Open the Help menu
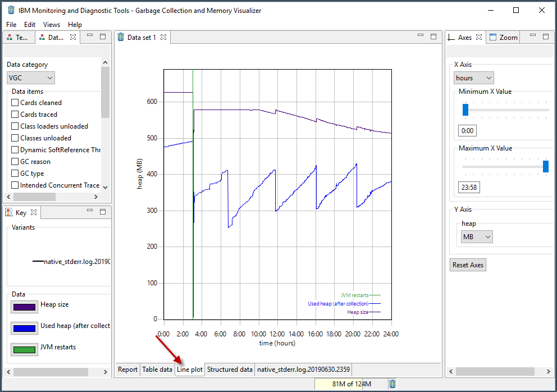The image size is (557, 392). 75,25
